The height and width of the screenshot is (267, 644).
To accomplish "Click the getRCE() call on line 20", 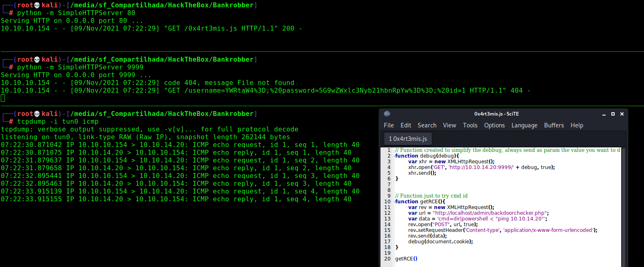I will pyautogui.click(x=406, y=259).
